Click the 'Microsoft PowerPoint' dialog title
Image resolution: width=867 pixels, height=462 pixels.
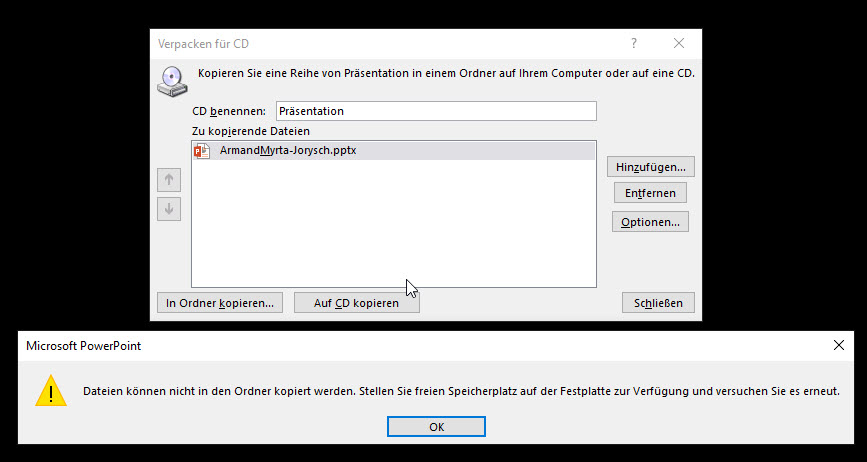[x=83, y=346]
